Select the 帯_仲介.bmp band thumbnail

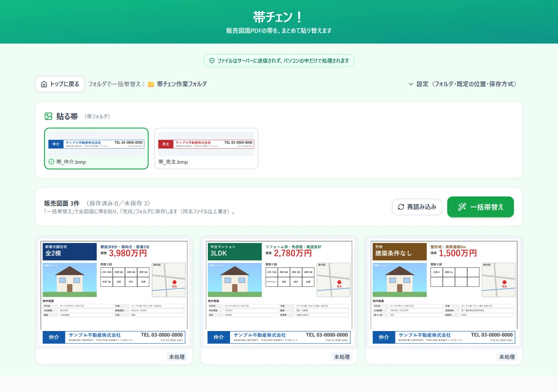tap(96, 148)
